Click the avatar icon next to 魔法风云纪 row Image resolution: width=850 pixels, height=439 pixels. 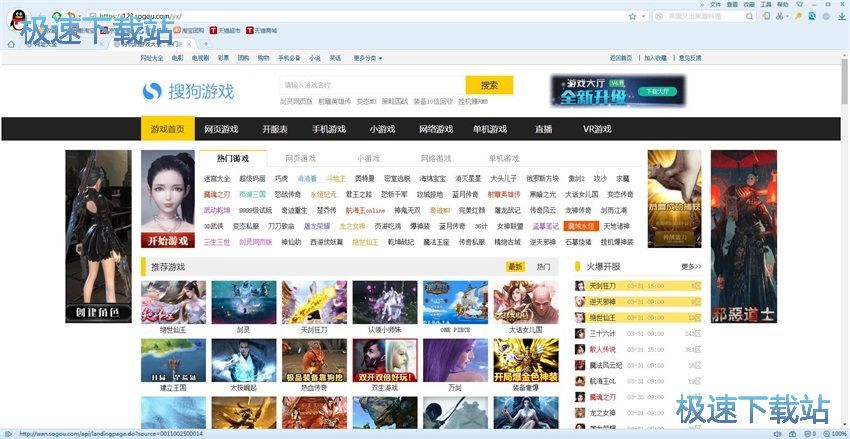click(x=580, y=365)
